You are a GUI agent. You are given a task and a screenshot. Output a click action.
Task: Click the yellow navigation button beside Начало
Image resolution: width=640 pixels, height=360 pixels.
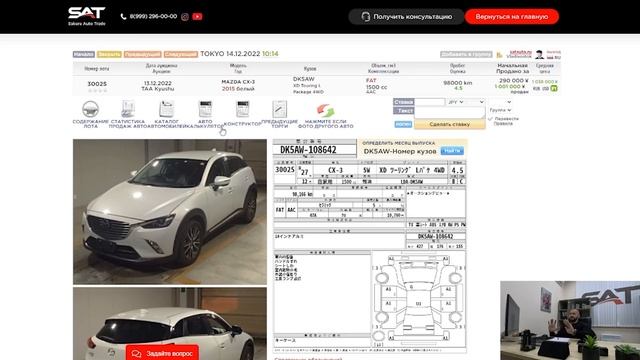(109, 54)
